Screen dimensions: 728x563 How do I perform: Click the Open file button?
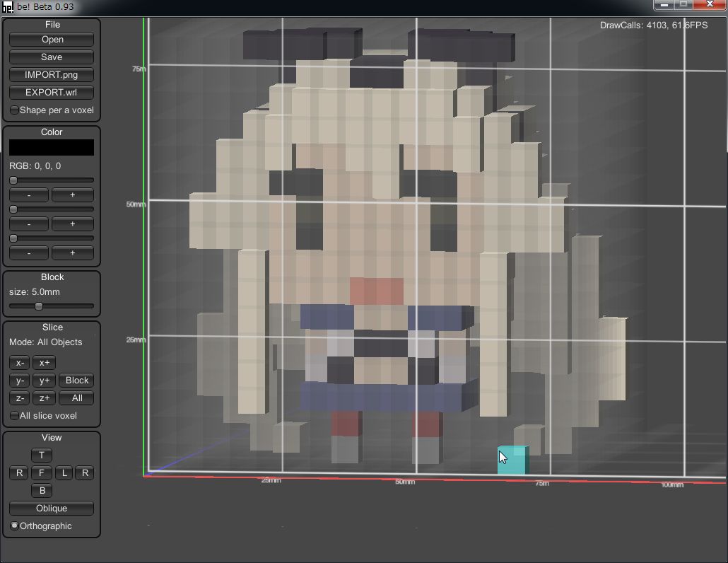tap(52, 40)
